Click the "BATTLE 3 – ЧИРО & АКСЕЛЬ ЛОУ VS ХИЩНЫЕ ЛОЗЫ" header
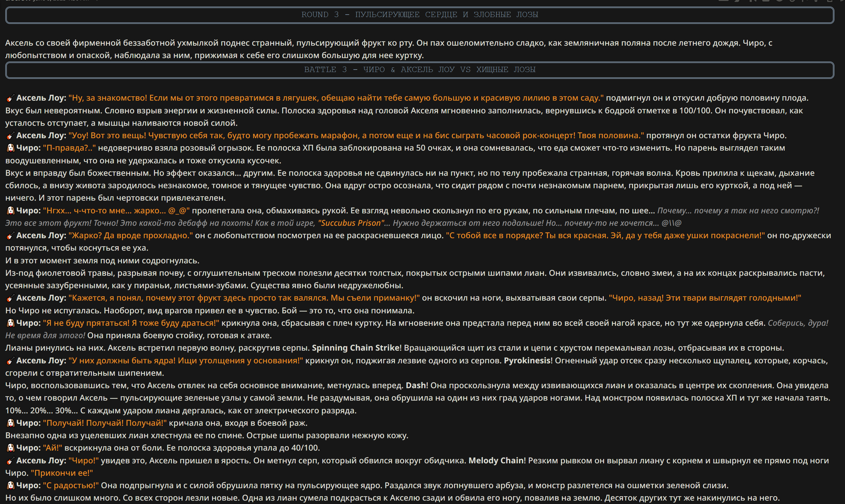This screenshot has height=504, width=845. 420,70
